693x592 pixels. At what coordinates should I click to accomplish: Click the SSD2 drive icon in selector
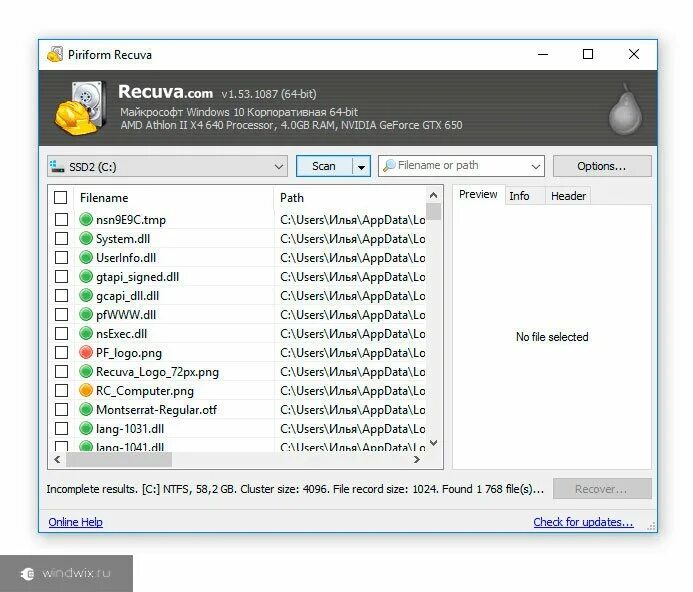click(x=57, y=166)
